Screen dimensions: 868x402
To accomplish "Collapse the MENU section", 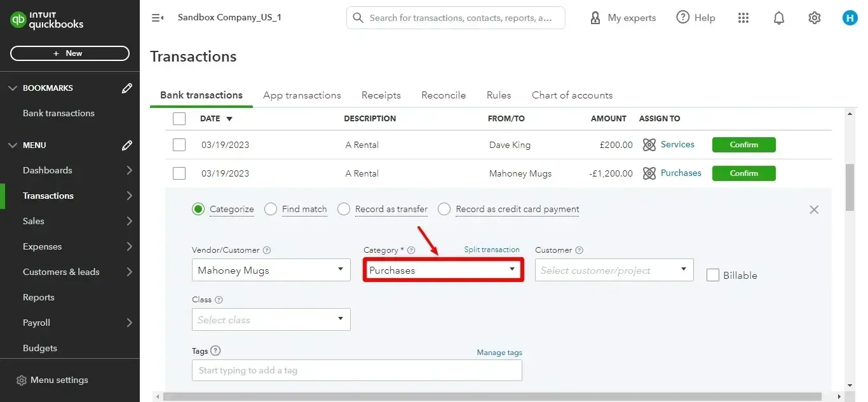I will pos(13,145).
